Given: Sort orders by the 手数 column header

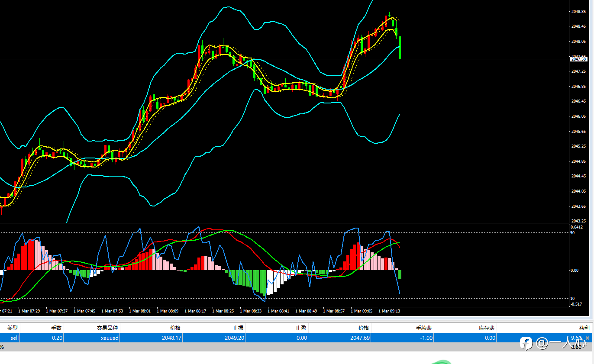Looking at the screenshot, I should pos(56,328).
